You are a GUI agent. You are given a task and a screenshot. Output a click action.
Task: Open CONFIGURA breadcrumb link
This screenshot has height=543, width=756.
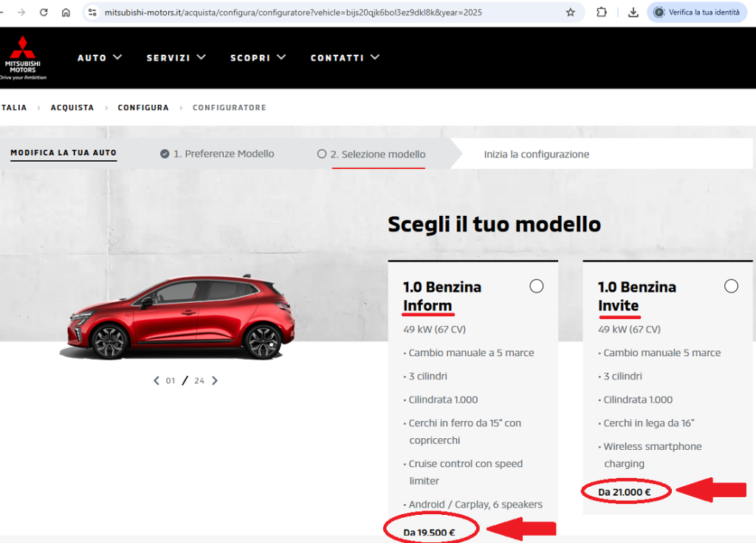(x=143, y=108)
